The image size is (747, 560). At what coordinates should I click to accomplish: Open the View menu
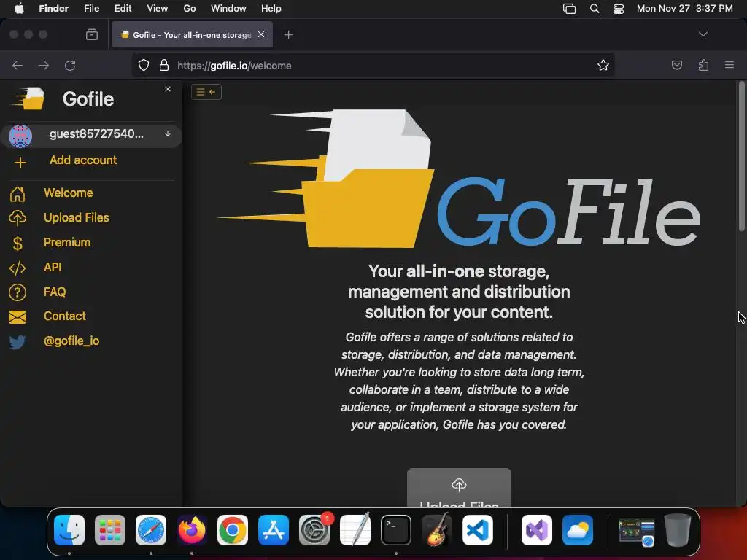pyautogui.click(x=158, y=8)
